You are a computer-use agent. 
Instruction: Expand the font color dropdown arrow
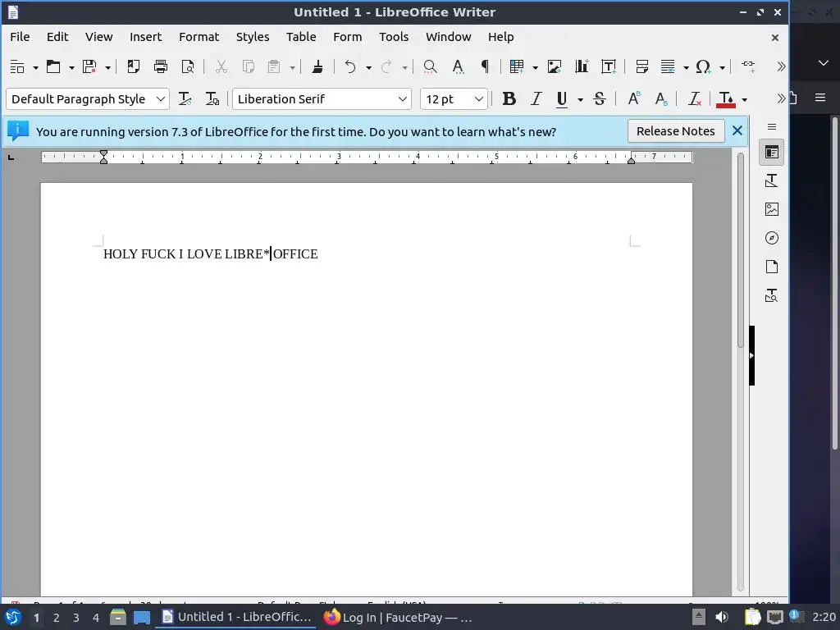pos(744,99)
